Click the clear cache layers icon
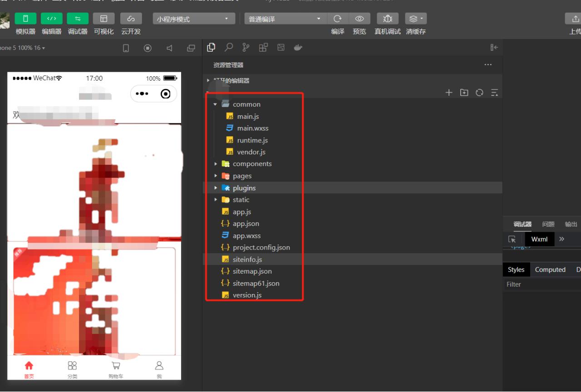 click(x=415, y=19)
